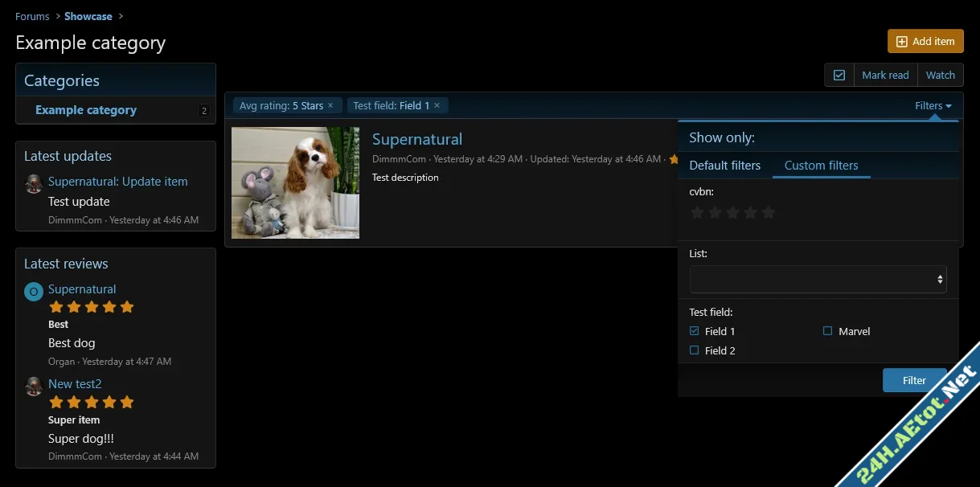Viewport: 980px width, 487px height.
Task: Set the cvbn rating to three stars
Action: click(x=732, y=212)
